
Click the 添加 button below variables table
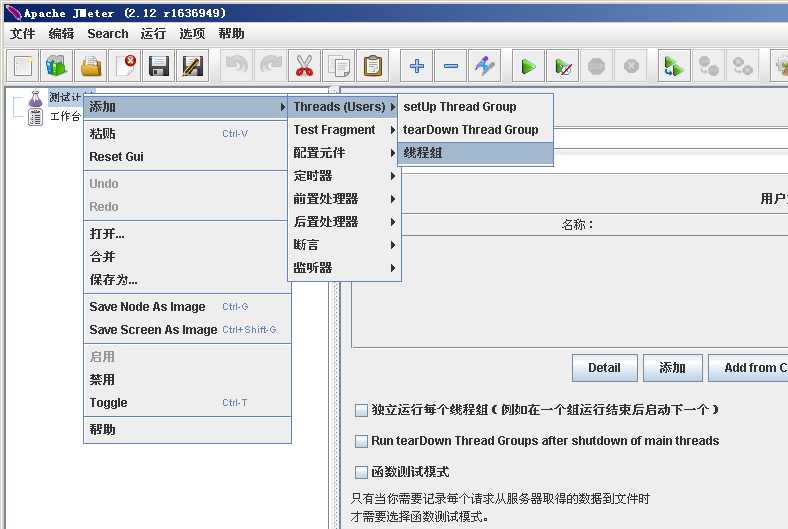pyautogui.click(x=672, y=368)
